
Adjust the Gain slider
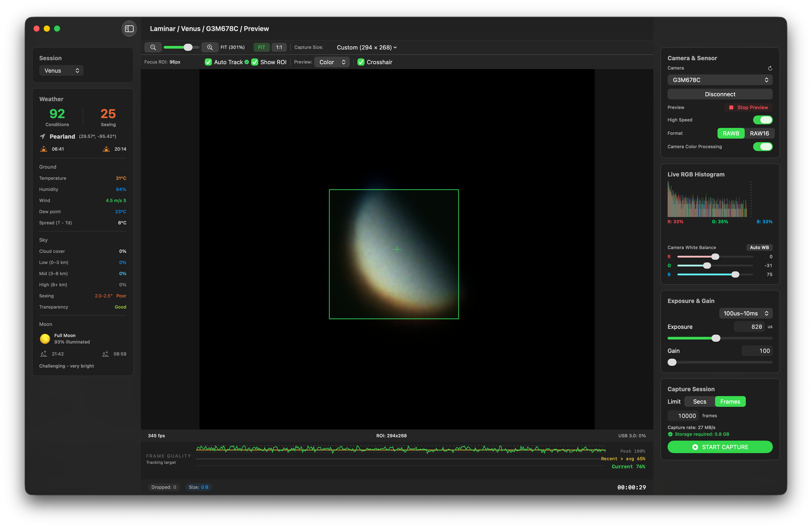click(720, 362)
